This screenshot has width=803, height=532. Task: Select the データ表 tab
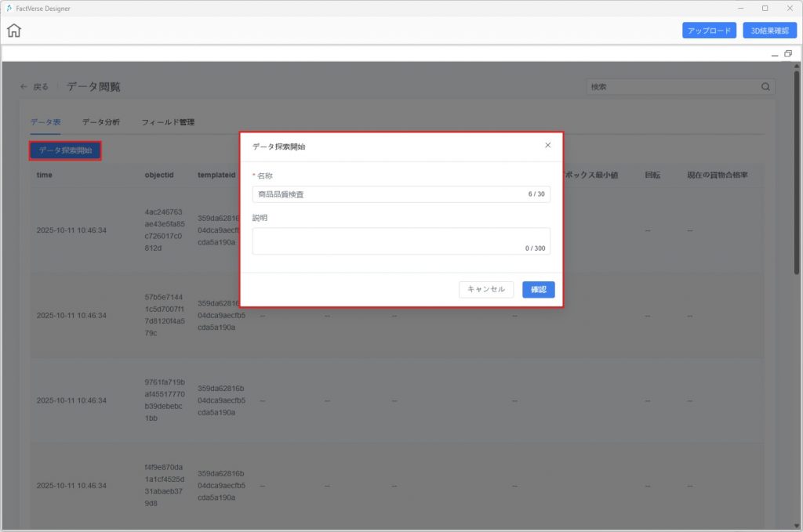tap(45, 122)
